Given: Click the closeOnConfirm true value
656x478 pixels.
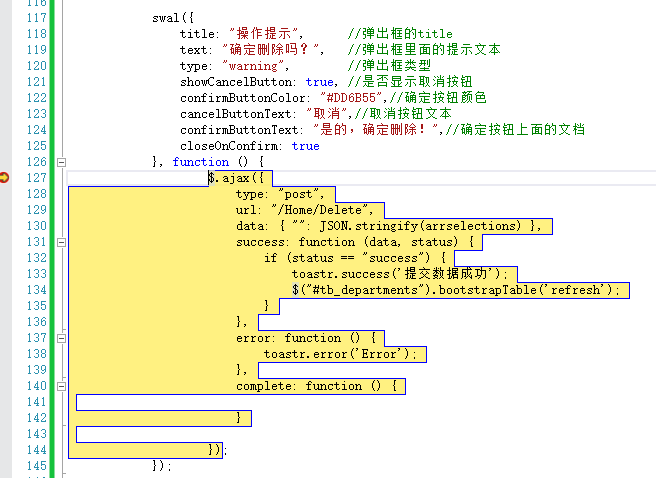Looking at the screenshot, I should click(x=305, y=146).
